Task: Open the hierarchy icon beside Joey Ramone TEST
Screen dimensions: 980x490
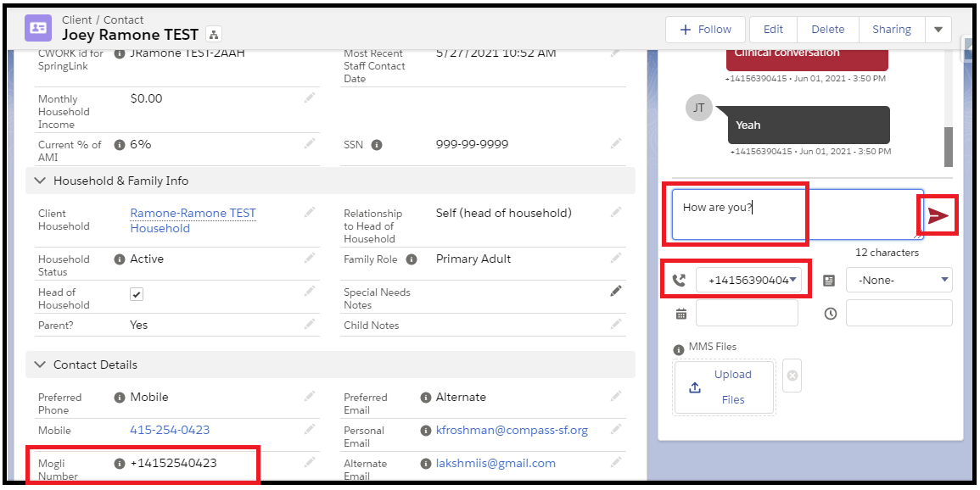Action: (x=213, y=34)
